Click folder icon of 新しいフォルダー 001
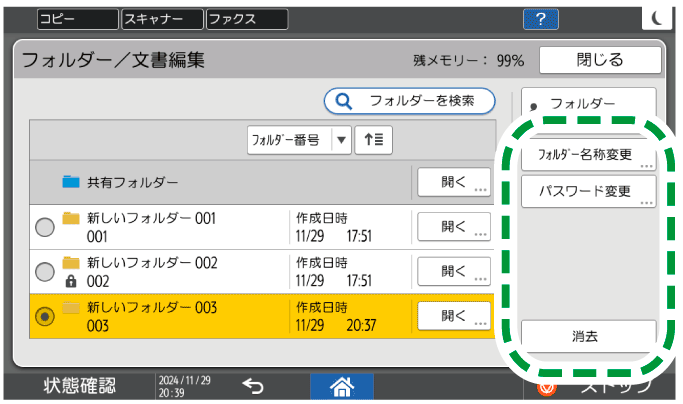Image resolution: width=683 pixels, height=404 pixels. click(x=71, y=218)
